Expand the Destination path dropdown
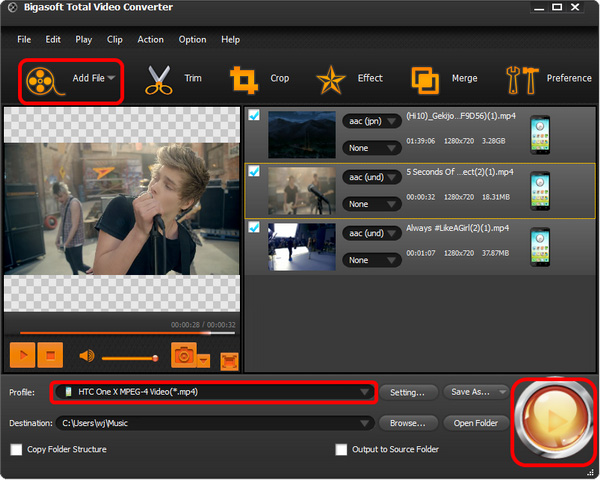 coord(364,423)
